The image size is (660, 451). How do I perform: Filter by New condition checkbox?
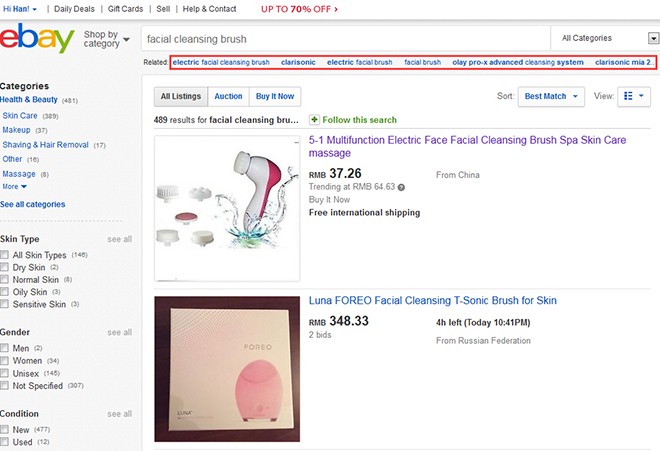coord(5,429)
